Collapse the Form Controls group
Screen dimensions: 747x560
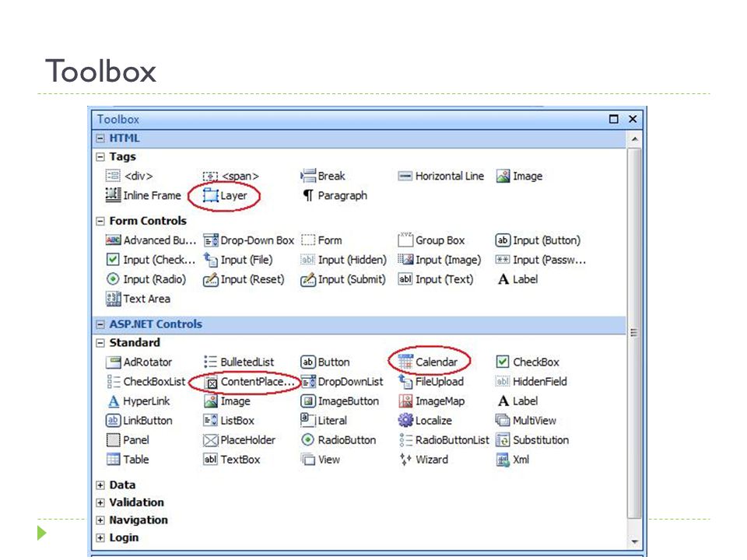(x=100, y=221)
